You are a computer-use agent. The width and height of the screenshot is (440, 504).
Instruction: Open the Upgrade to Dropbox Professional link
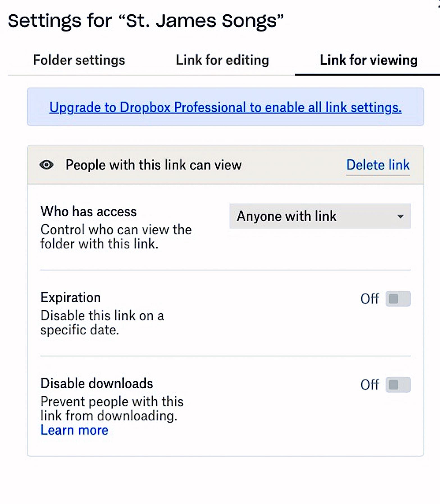point(225,107)
